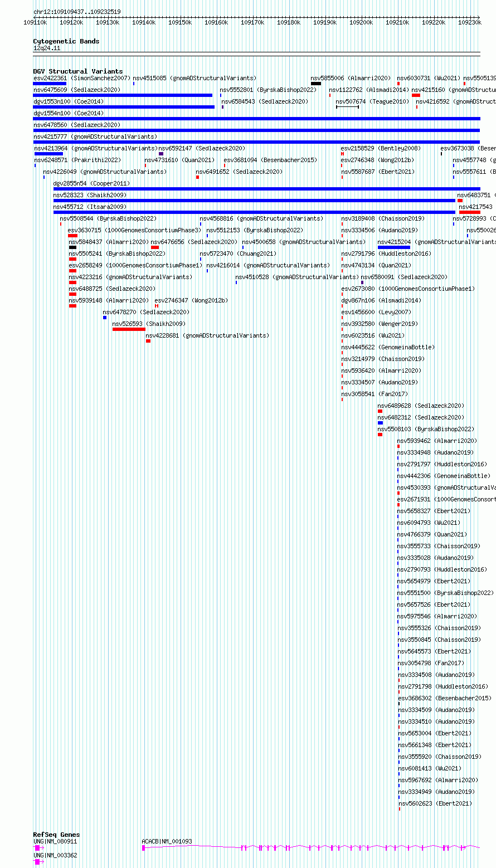
Task: Click the blue nsv6478270 Sedlazeck2020 marker
Action: click(104, 318)
